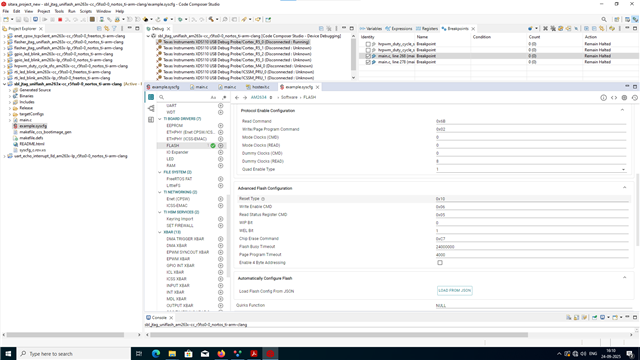Open SysConfig info circle icon
640x360 pixels.
603,98
